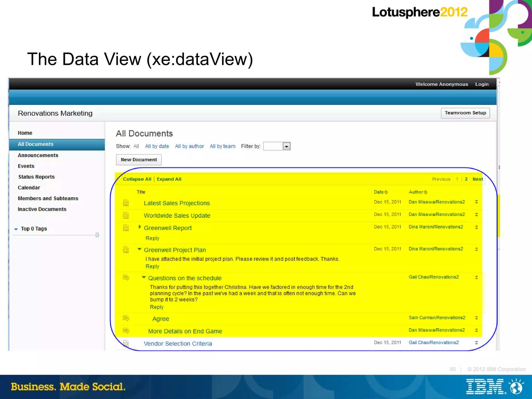This screenshot has height=399, width=532.
Task: Click the New Document button
Action: [x=139, y=160]
